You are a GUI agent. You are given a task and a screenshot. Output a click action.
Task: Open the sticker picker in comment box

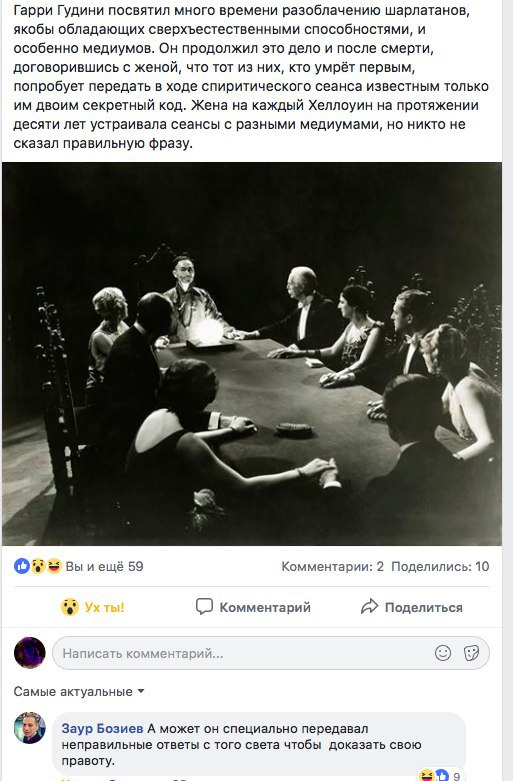(471, 653)
